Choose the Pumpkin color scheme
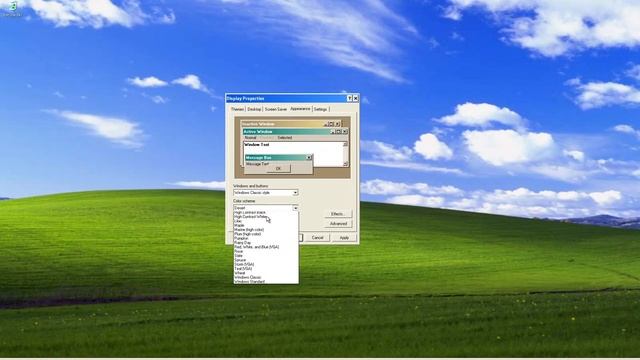Screen dimensions: 640x360 pos(266,238)
